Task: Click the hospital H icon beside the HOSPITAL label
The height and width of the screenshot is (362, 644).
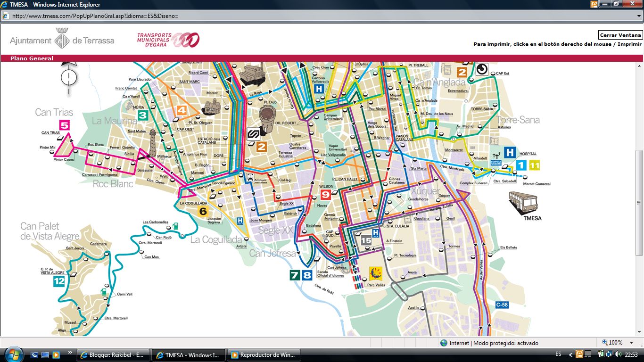Action: (x=509, y=152)
